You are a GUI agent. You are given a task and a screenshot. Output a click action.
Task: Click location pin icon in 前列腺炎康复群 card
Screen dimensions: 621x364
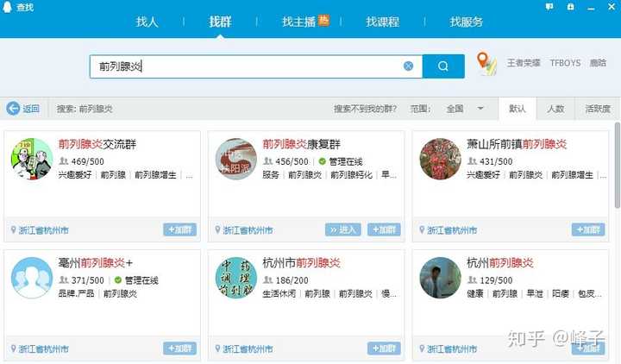(217, 229)
